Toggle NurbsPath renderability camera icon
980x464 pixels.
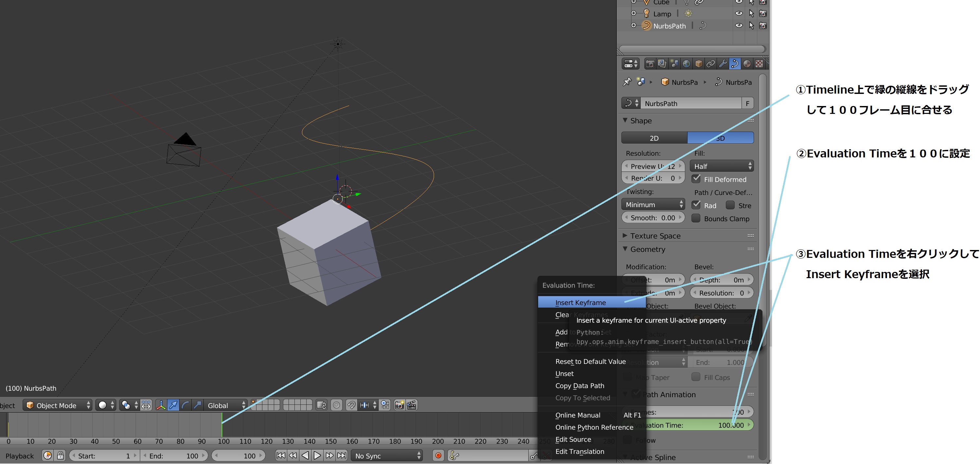(763, 26)
